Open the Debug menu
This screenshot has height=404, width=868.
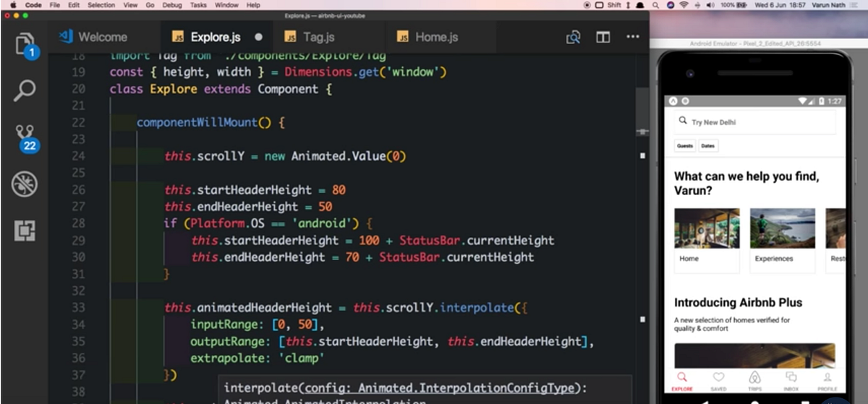(x=173, y=5)
